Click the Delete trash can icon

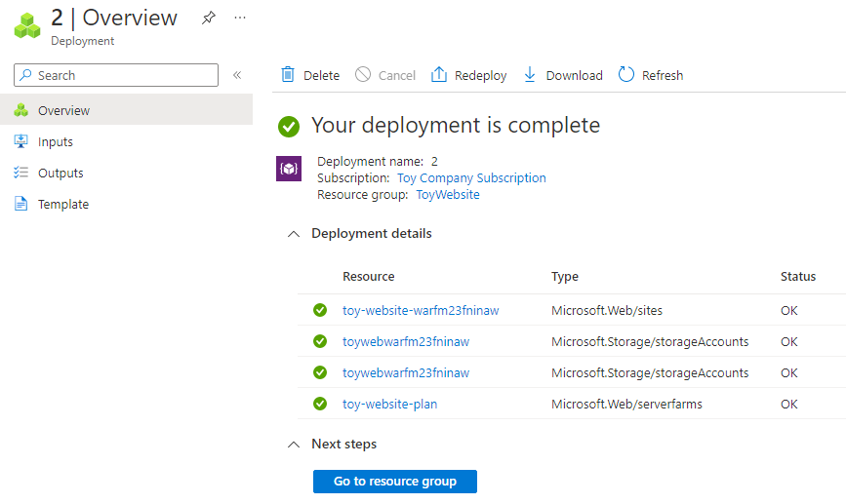coord(288,74)
